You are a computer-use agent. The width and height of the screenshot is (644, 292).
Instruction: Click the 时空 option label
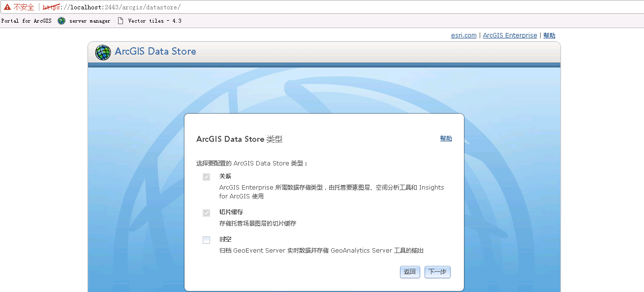(225, 239)
